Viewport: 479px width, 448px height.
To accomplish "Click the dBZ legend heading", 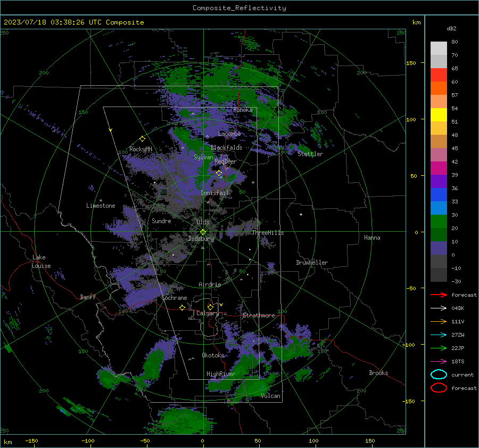I will click(x=451, y=28).
